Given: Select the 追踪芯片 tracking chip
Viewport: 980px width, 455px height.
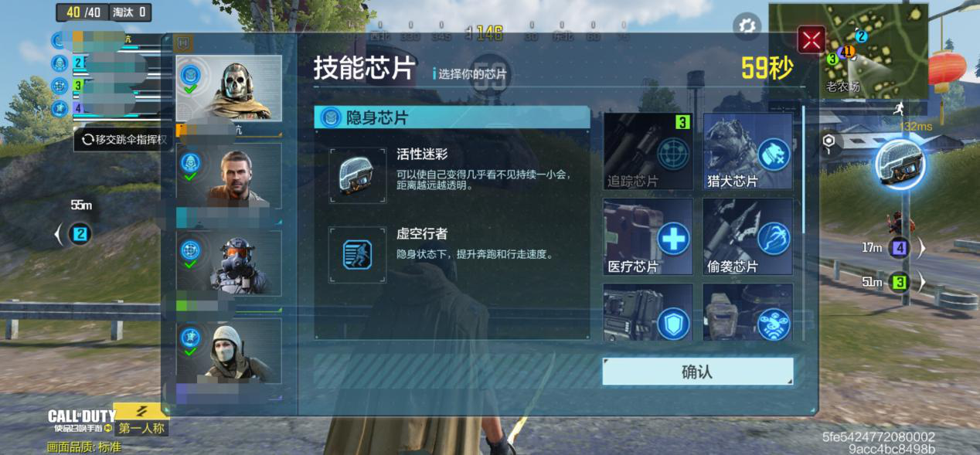Looking at the screenshot, I should point(648,151).
